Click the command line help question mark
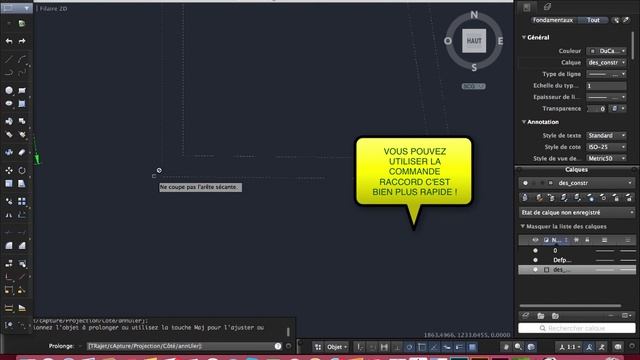The width and height of the screenshot is (640, 360). tap(278, 346)
